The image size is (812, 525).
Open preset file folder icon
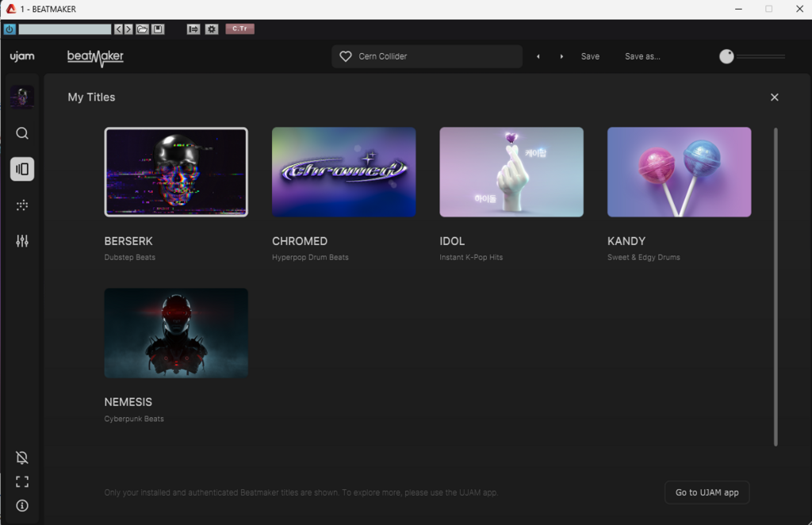pyautogui.click(x=143, y=29)
